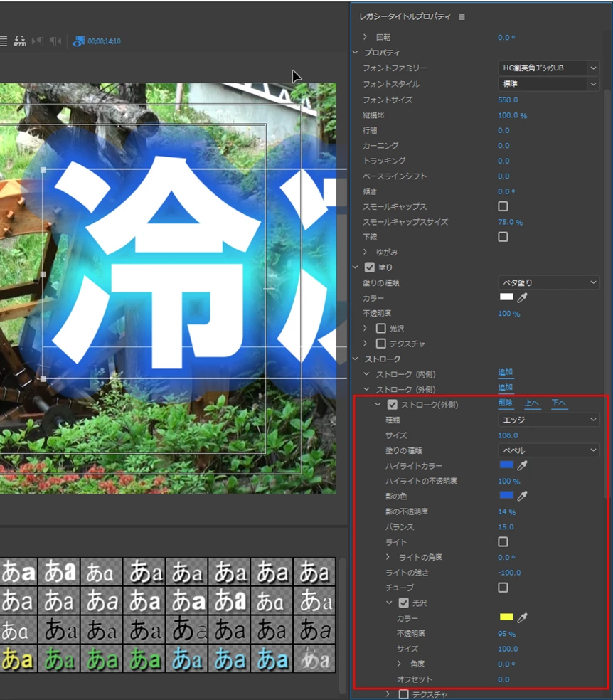Screen dimensions: 613x700
Task: Click 追加 for ストローク (外側)
Action: [506, 388]
